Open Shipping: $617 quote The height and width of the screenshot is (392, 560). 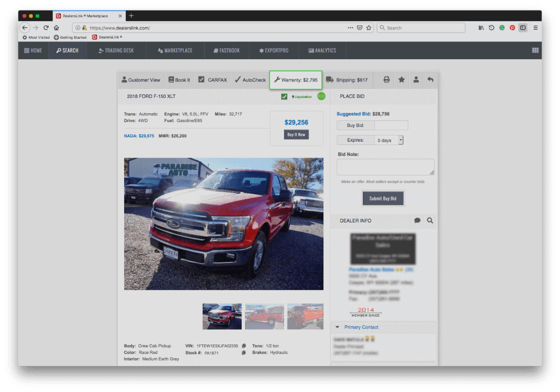[347, 80]
